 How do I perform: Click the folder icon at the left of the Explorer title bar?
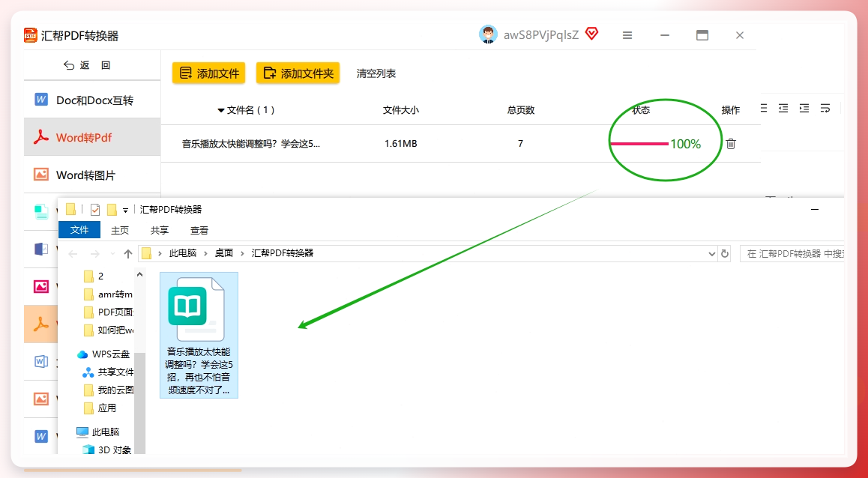tap(70, 209)
